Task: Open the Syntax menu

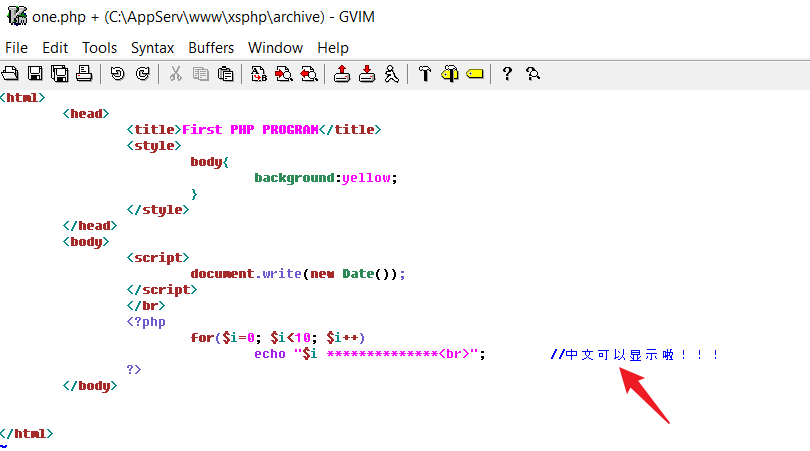Action: pos(152,48)
